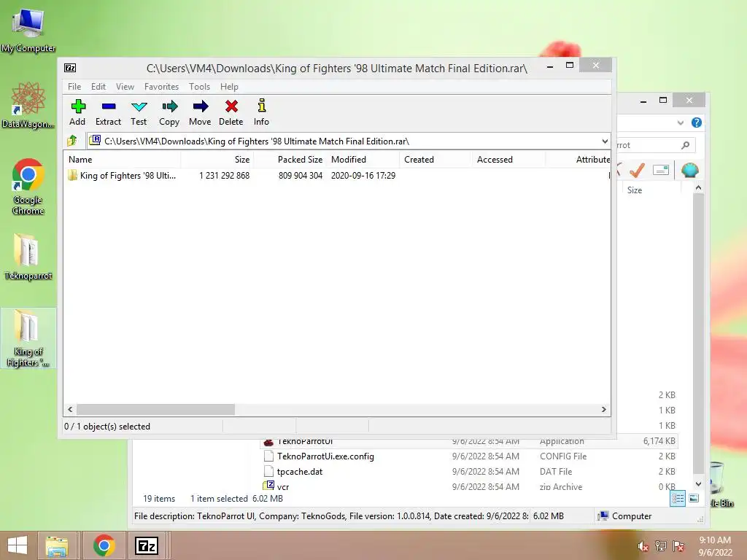
Task: Select the Teknoparrot desktop folder
Action: tap(28, 256)
